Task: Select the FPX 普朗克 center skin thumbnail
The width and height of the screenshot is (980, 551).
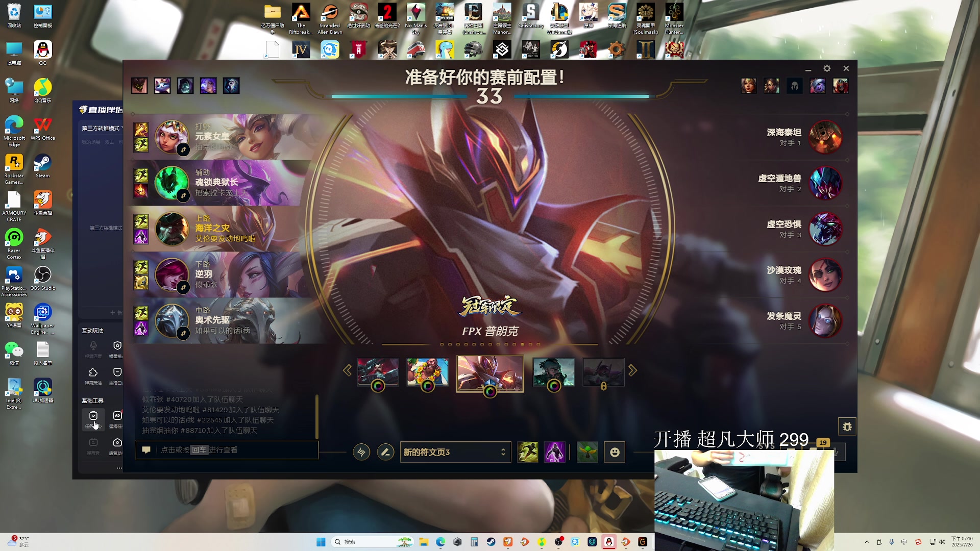Action: pos(490,373)
